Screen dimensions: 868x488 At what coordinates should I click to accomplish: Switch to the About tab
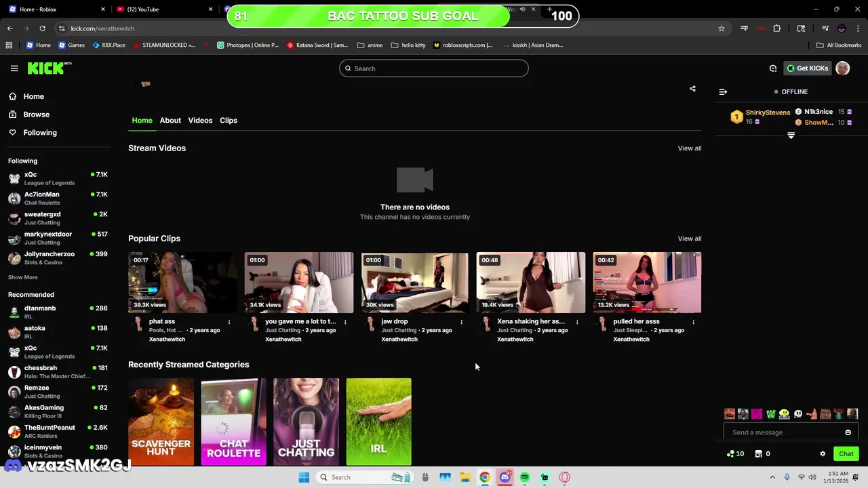tap(170, 121)
